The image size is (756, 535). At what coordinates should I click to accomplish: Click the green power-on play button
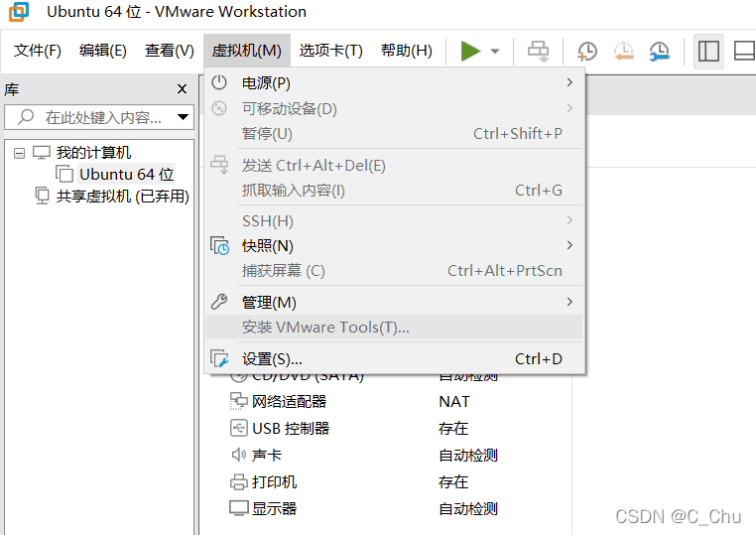(x=470, y=51)
